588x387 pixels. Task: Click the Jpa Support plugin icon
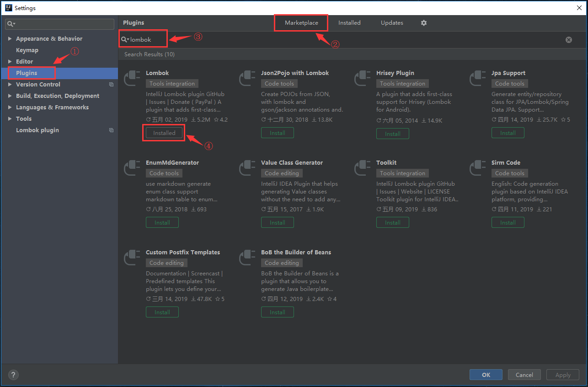[x=478, y=78]
